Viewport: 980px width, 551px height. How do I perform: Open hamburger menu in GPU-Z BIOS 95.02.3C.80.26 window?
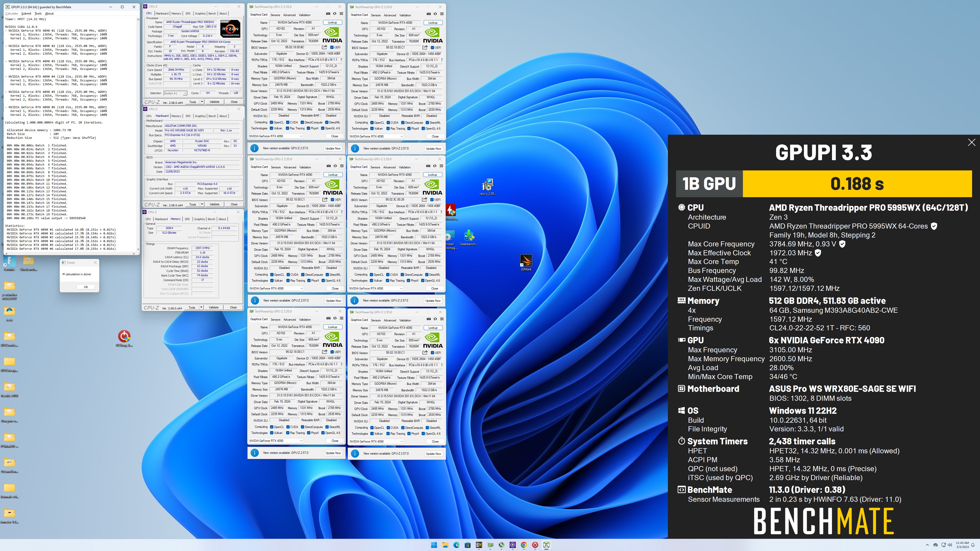(x=441, y=166)
